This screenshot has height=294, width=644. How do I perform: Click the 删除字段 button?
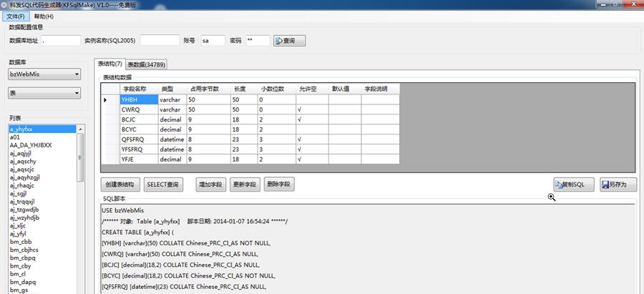tap(279, 185)
